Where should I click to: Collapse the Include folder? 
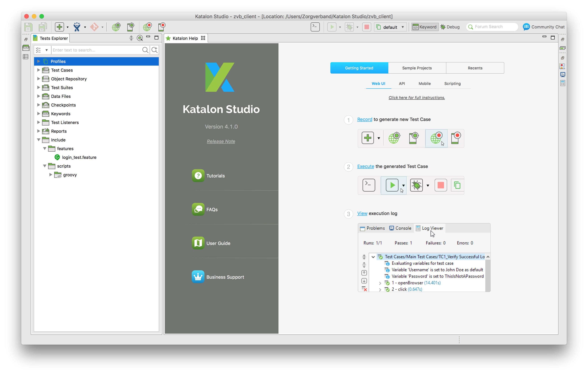pos(38,140)
